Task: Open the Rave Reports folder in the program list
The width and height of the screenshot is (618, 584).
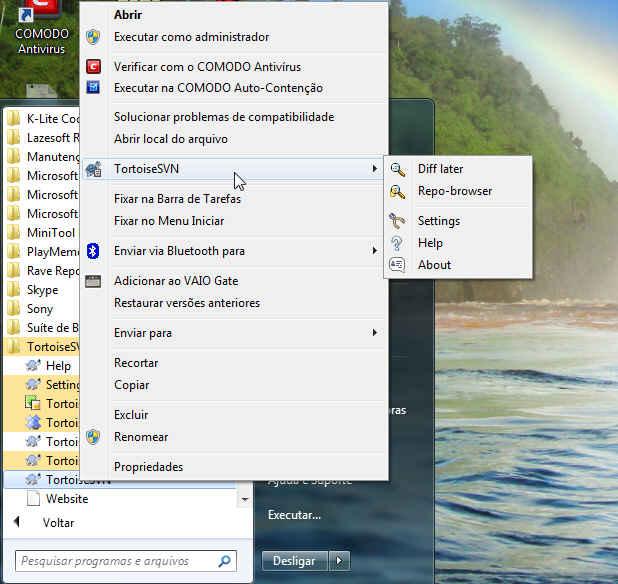Action: [43, 270]
